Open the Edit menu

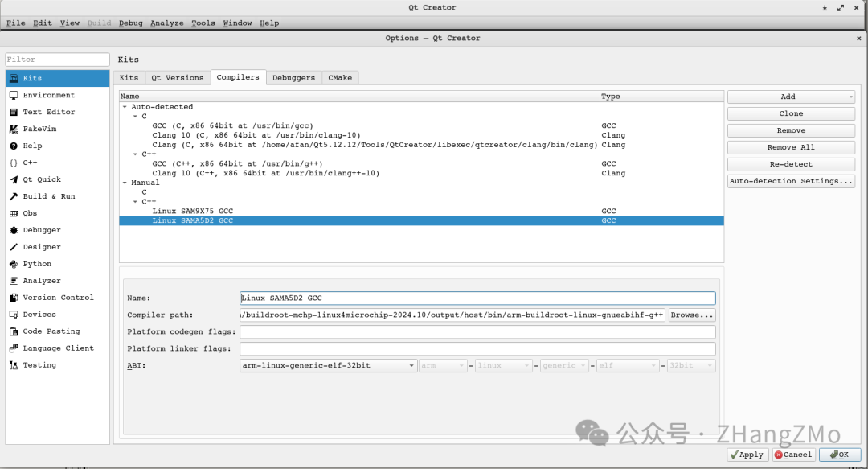(x=42, y=23)
